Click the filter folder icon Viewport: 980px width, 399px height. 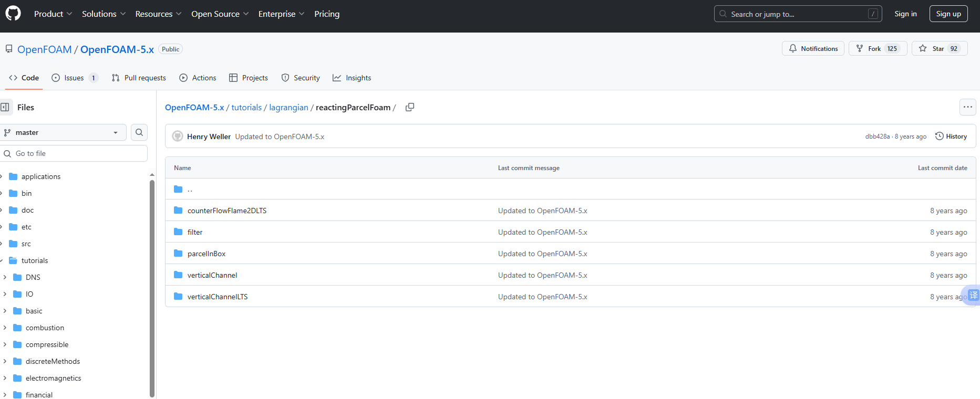pyautogui.click(x=178, y=232)
